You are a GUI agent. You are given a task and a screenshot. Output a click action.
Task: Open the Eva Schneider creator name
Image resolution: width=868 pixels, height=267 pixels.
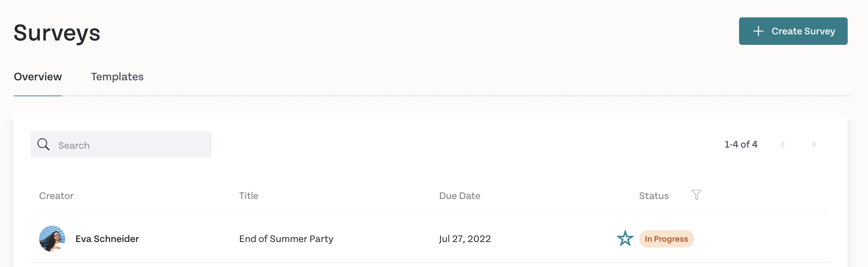coord(107,239)
